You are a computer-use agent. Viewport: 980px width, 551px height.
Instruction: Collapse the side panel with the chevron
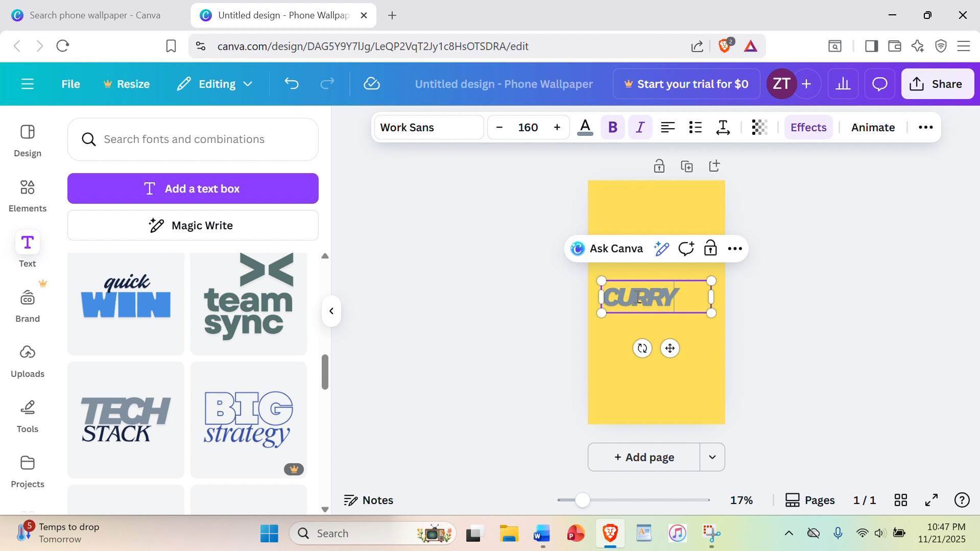[331, 311]
